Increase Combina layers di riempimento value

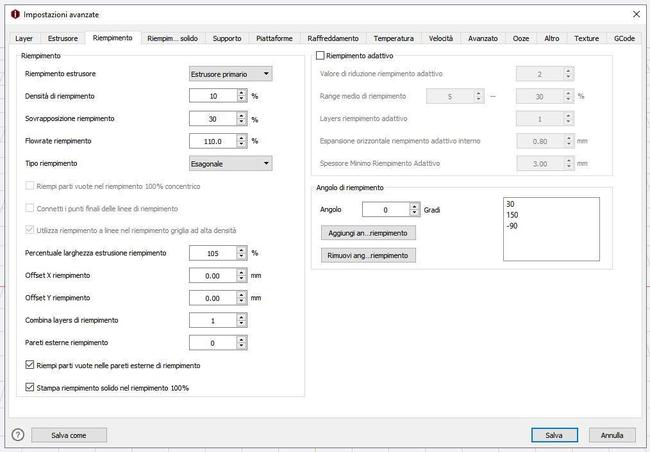pos(241,317)
